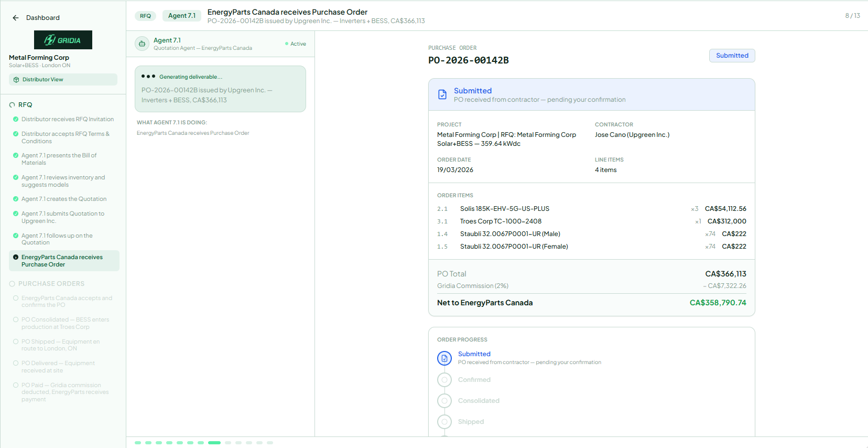Open step PO Paid Gridia commission deducted
Screen dimensions: 868x448
tap(64, 392)
